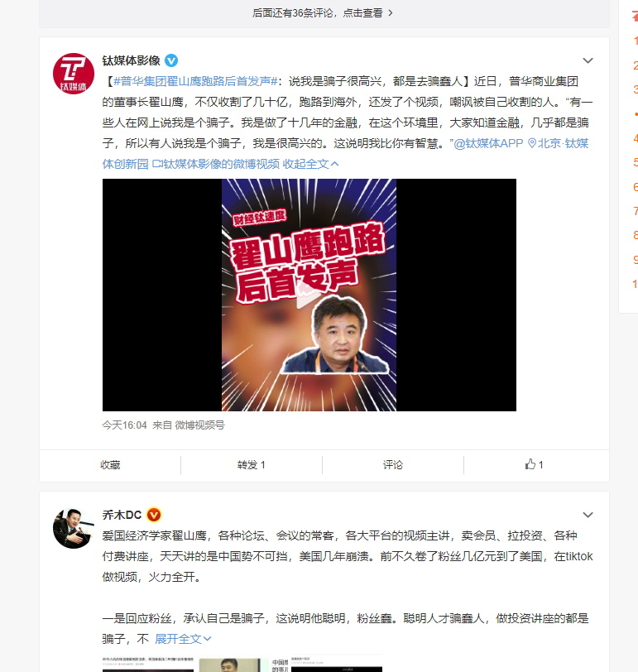
Task: Open the #普华集团翟山鹰跑路后首发声# hashtag
Action: coord(195,81)
